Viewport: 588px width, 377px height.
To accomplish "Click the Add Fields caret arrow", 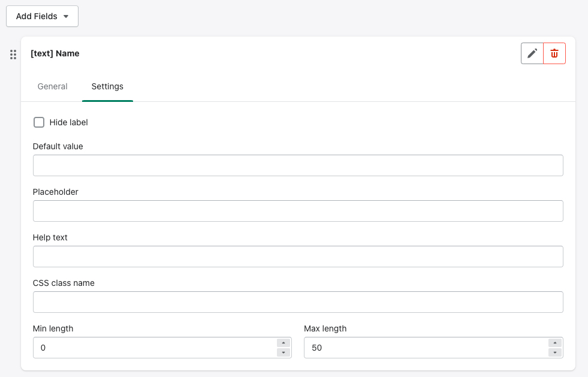I will [x=66, y=17].
